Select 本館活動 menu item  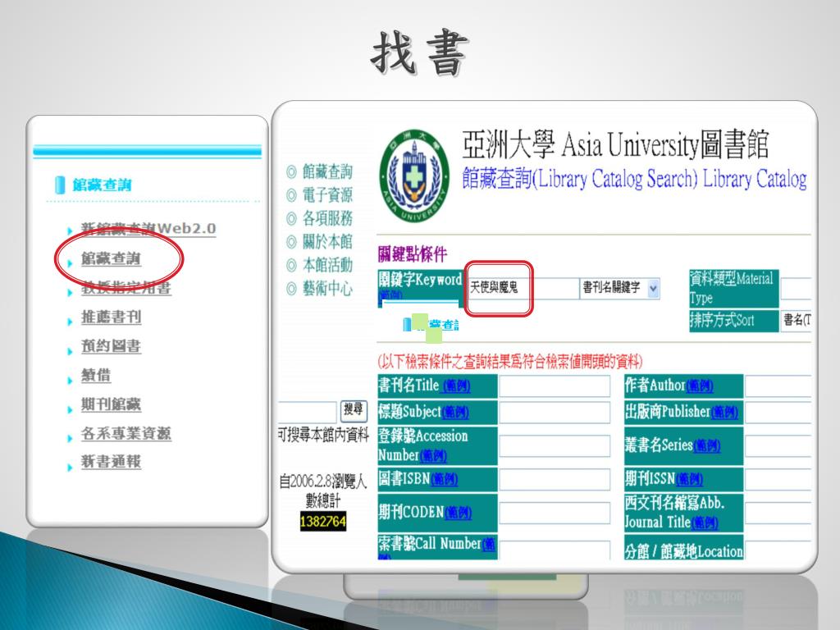(x=327, y=265)
